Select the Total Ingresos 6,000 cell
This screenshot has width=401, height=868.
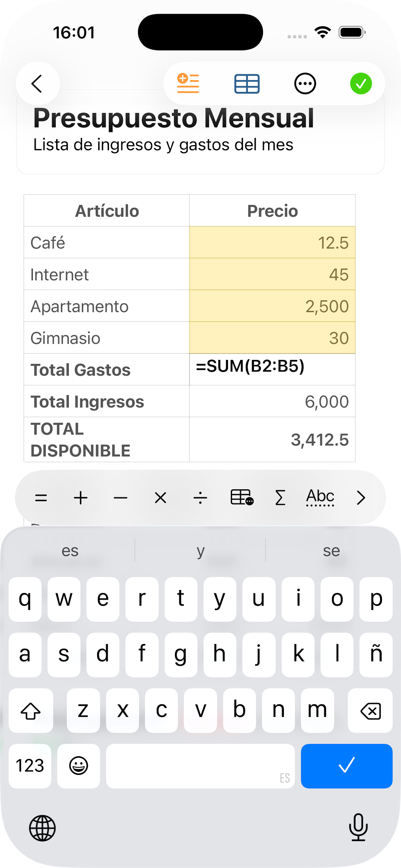[272, 401]
